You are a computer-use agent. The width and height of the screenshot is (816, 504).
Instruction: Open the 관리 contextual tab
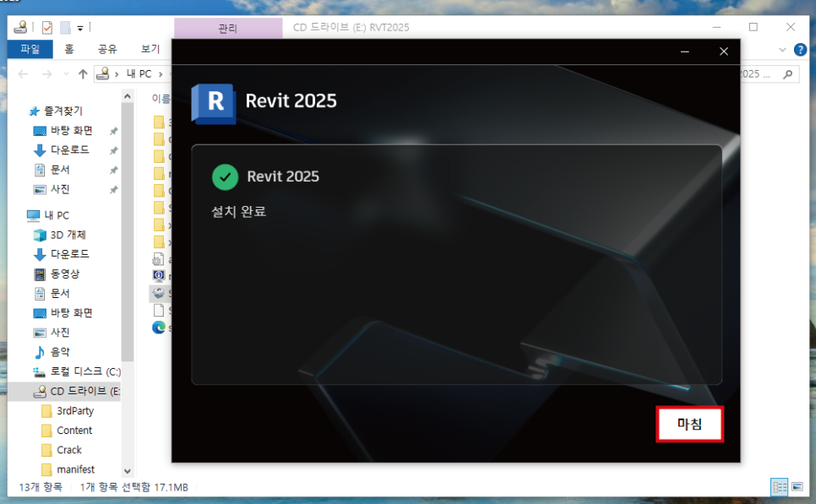(228, 28)
